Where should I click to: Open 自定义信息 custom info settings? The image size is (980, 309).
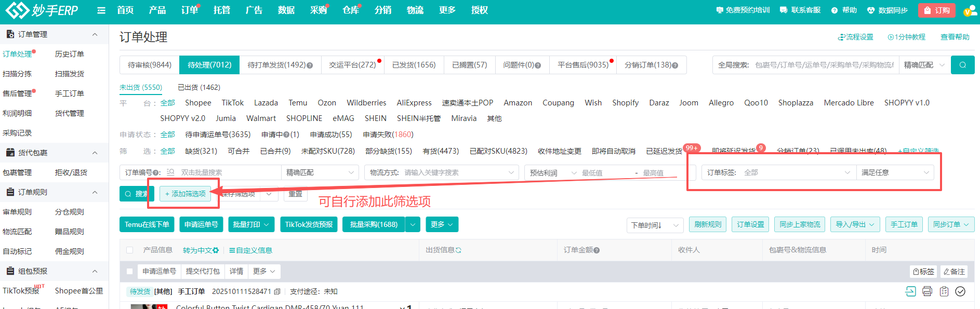click(x=250, y=250)
